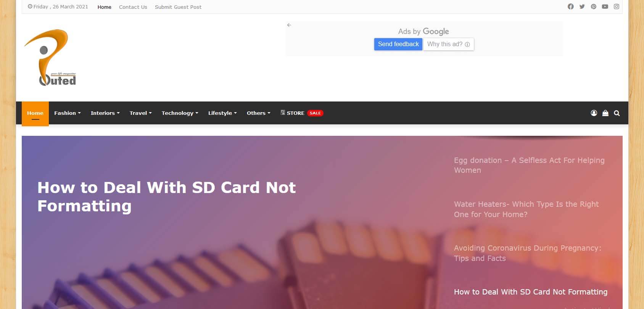Select the orange Home tab

pyautogui.click(x=35, y=113)
